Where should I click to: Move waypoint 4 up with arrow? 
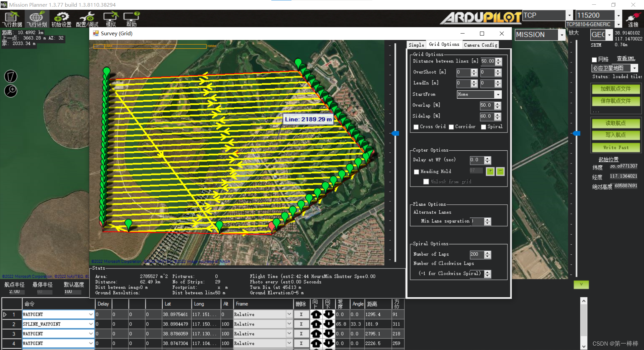coord(316,344)
